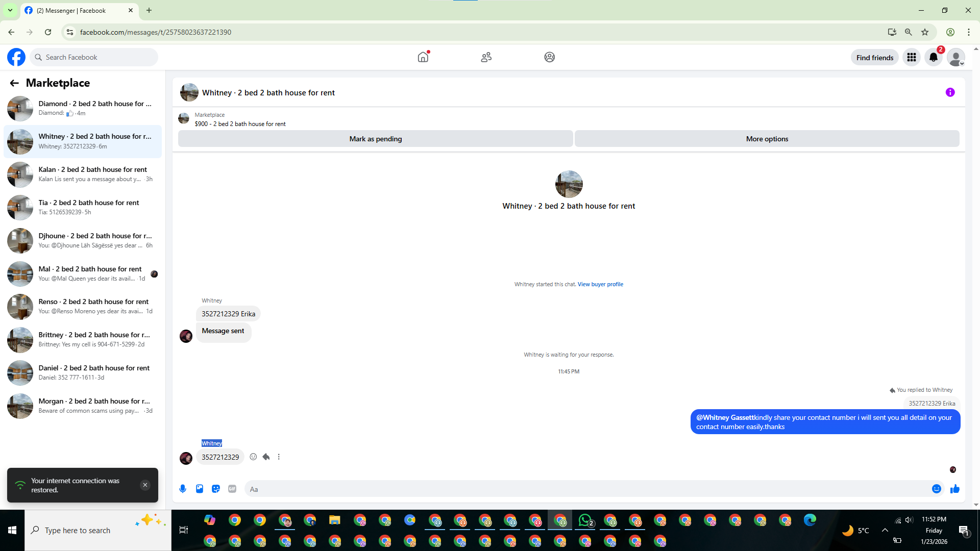980x551 pixels.
Task: React to the 3527212329 message
Action: tap(253, 457)
